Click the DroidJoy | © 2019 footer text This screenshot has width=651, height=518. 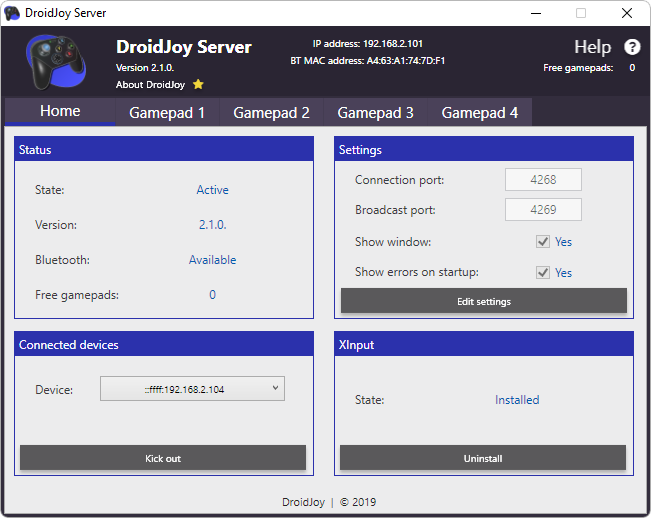(x=329, y=502)
